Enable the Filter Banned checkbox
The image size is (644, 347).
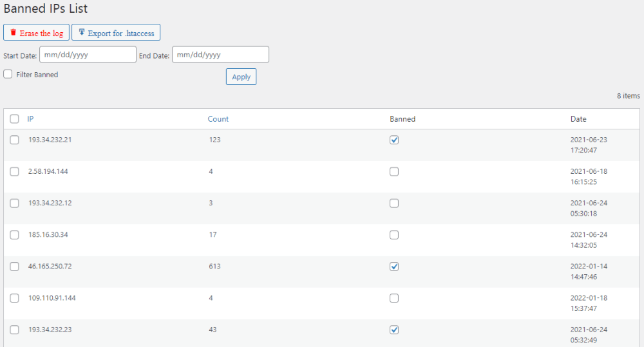tap(8, 75)
